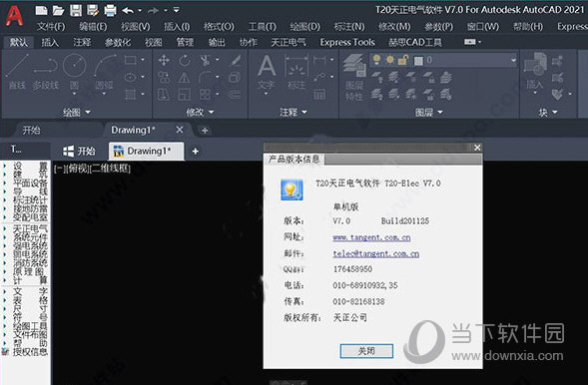Switch to the Express Tools ribbon tab

[x=347, y=42]
